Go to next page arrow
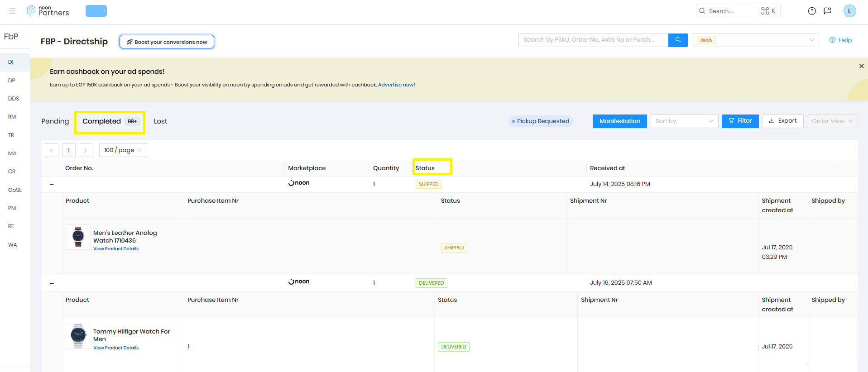Viewport: 868px width, 372px height. [x=85, y=150]
